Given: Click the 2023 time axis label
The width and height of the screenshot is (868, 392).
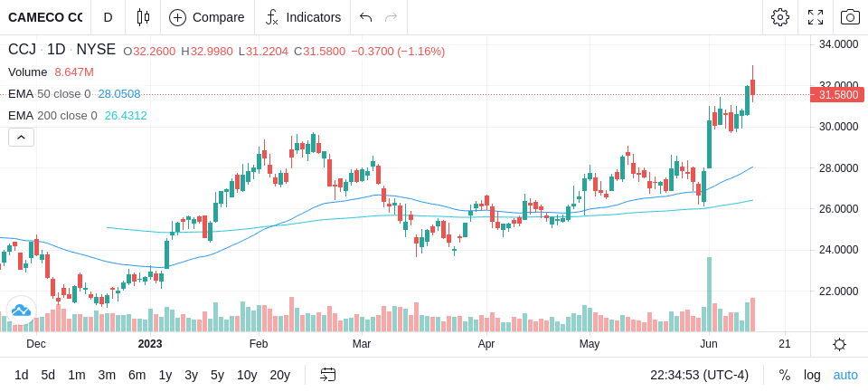Looking at the screenshot, I should click(x=150, y=344).
